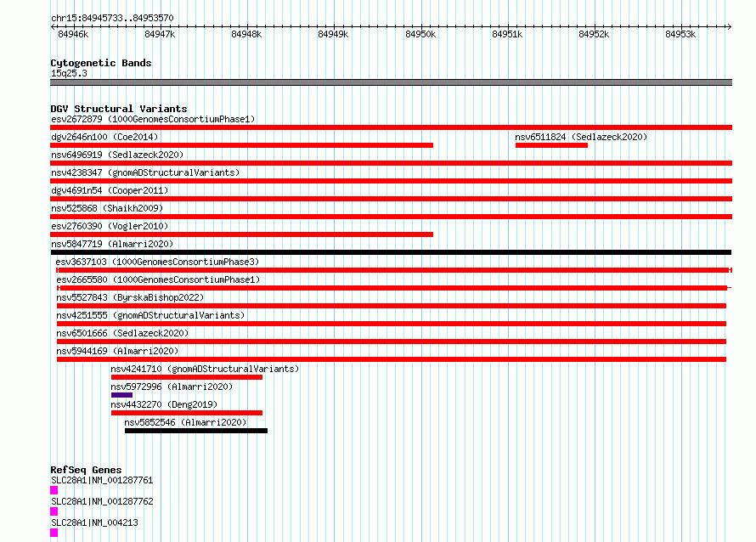Select the dgv4691n54 (Cooper2011) label

(110, 190)
